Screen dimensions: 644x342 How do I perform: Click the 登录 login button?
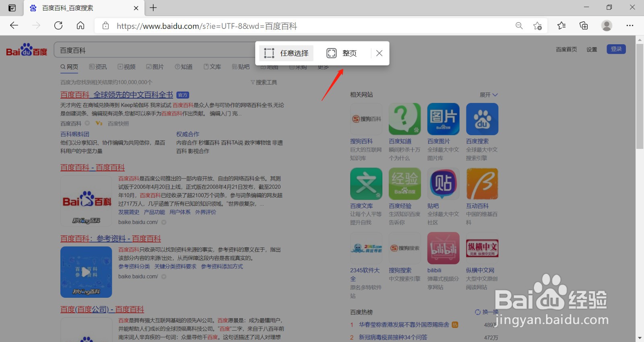click(616, 49)
